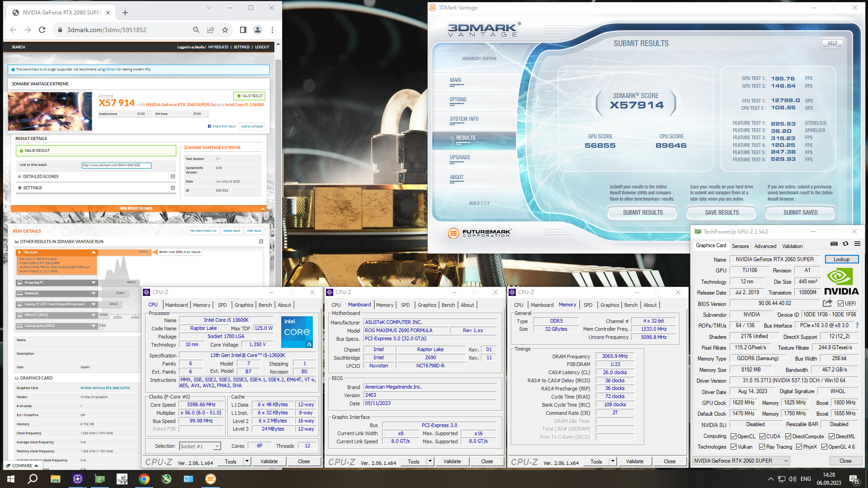
Task: Open the GPU-Z hamburger menu
Action: (857, 244)
